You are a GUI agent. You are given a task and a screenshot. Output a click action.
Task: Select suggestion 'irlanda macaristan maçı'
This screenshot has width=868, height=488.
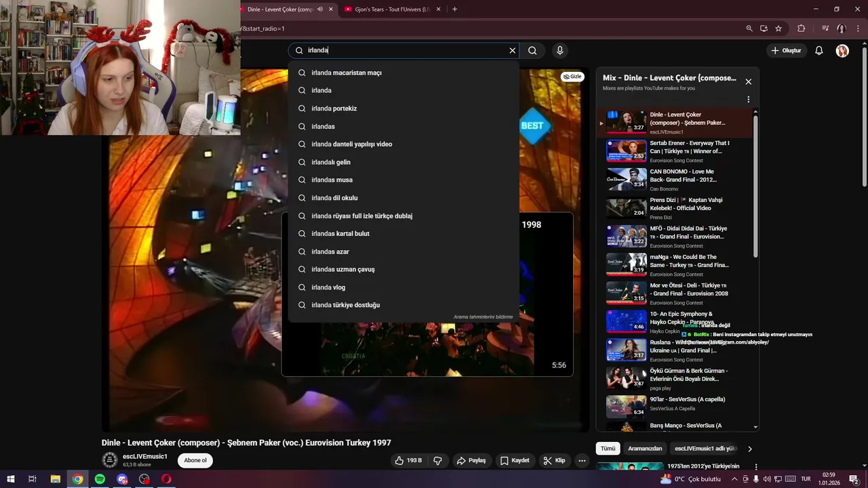point(404,73)
